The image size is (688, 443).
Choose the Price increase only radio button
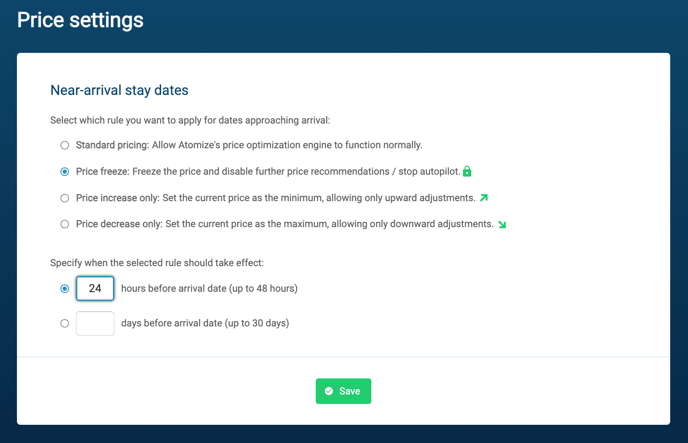(x=64, y=198)
